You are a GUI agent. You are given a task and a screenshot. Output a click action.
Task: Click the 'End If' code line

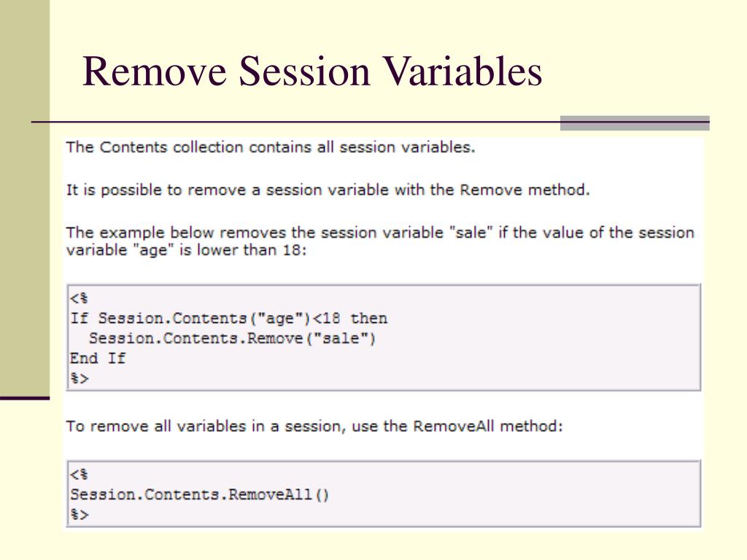pyautogui.click(x=98, y=358)
